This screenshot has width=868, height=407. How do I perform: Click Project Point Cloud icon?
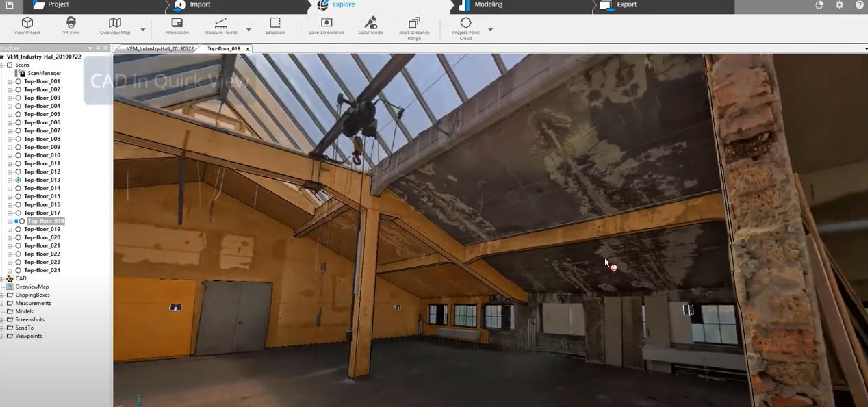tap(466, 23)
